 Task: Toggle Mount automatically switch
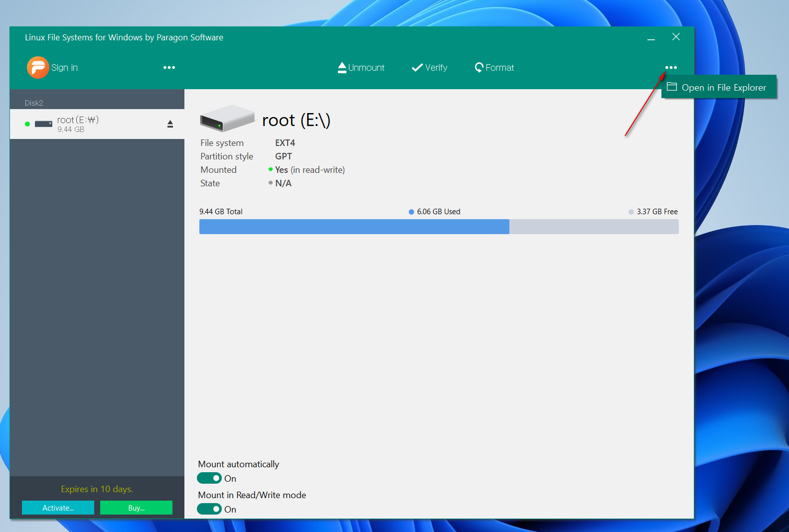[x=209, y=478]
